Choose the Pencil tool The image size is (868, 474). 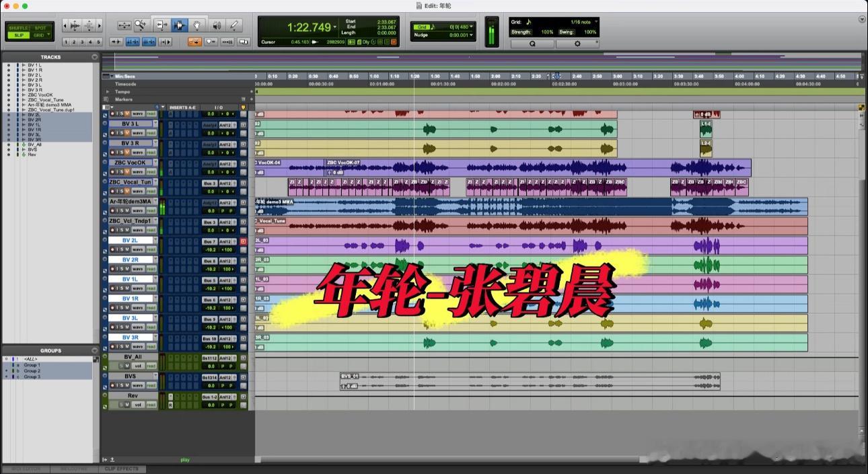(234, 25)
